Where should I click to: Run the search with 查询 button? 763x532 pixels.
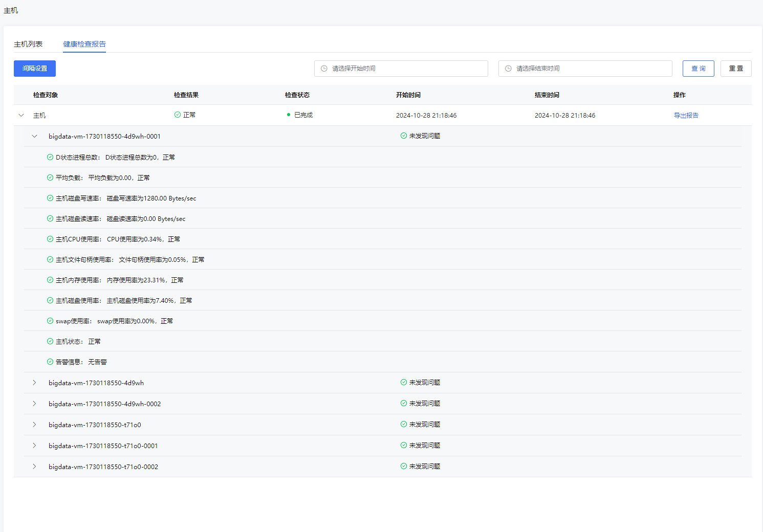tap(699, 69)
